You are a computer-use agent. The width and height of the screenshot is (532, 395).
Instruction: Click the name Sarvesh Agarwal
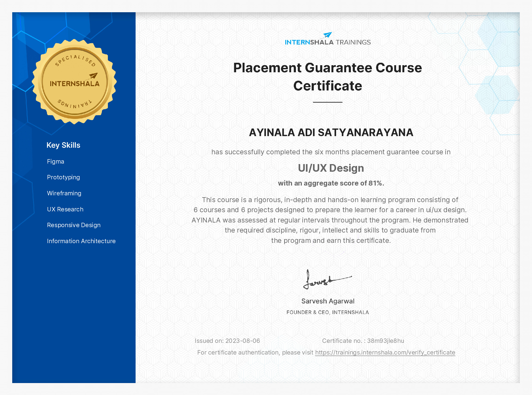point(328,301)
